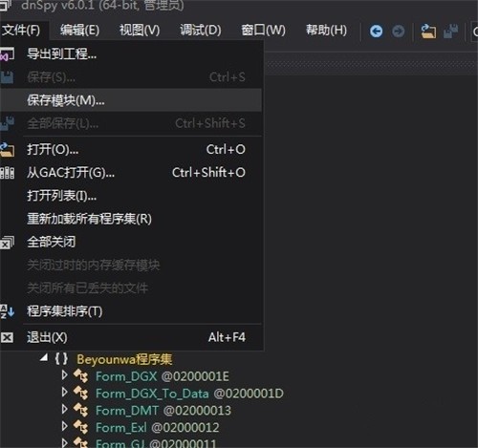Open the 调试(D) menu

[201, 31]
